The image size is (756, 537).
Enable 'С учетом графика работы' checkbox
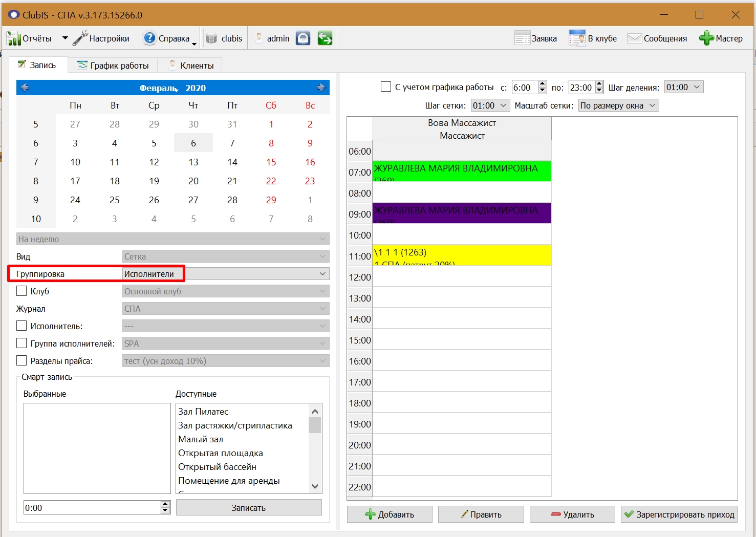(386, 87)
